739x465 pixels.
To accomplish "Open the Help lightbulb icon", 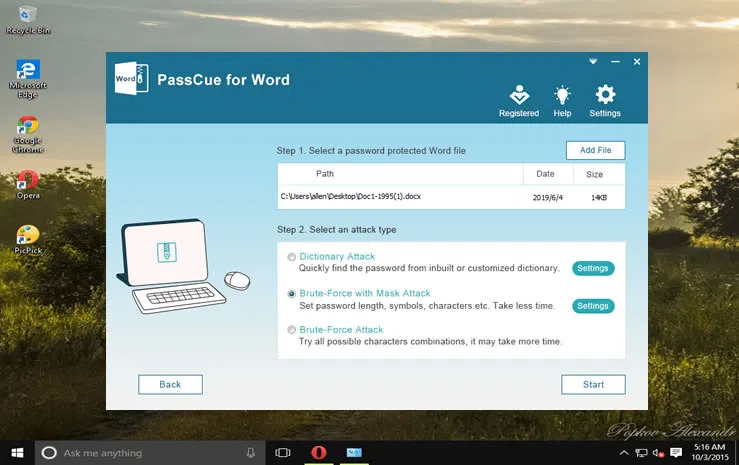I will 562,101.
